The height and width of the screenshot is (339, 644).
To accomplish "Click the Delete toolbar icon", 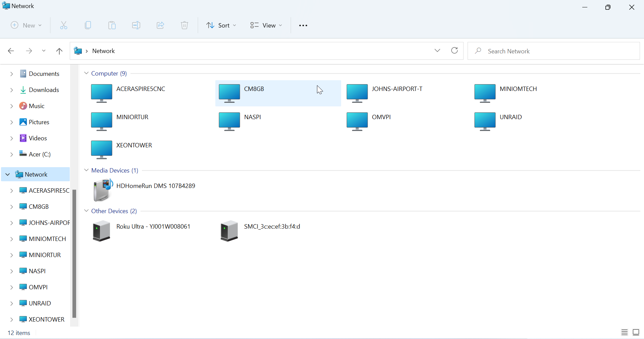I will pos(184,25).
